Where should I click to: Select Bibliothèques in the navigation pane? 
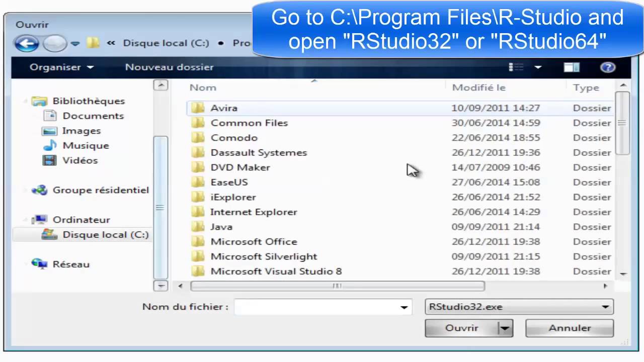coord(89,101)
